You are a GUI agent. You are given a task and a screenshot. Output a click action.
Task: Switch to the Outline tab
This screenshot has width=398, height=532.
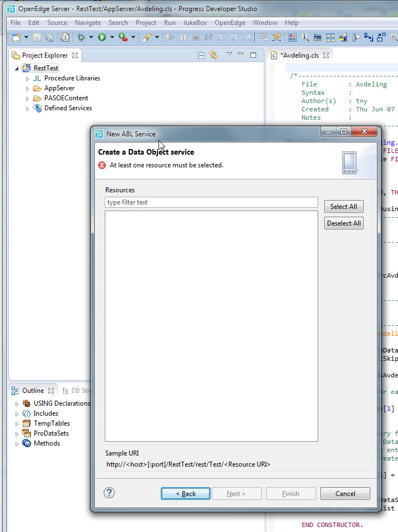pos(33,391)
